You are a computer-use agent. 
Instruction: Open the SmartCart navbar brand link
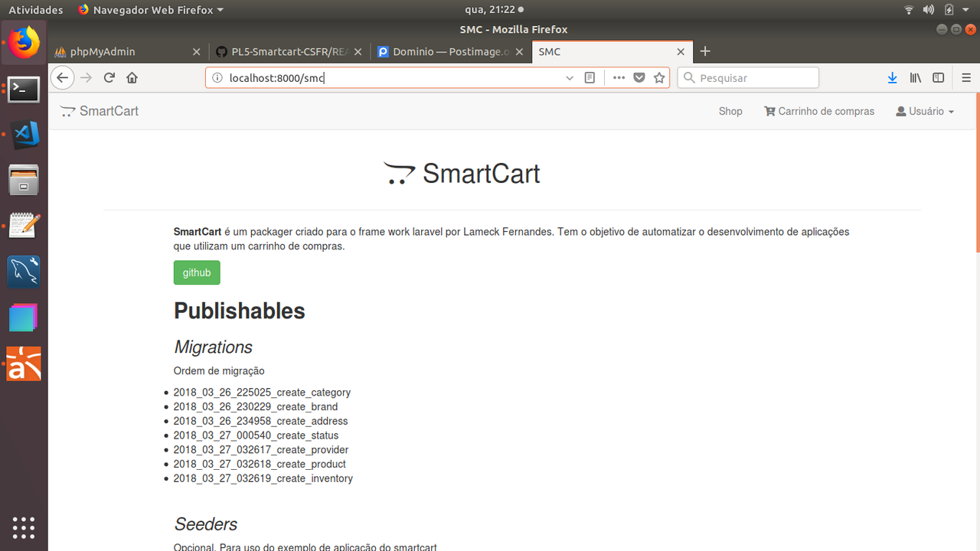pos(100,111)
